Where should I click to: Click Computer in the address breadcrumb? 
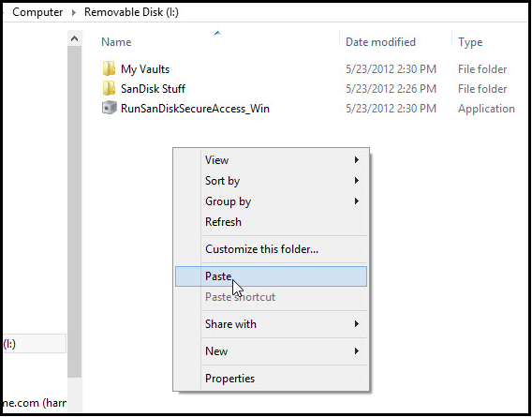click(x=37, y=12)
